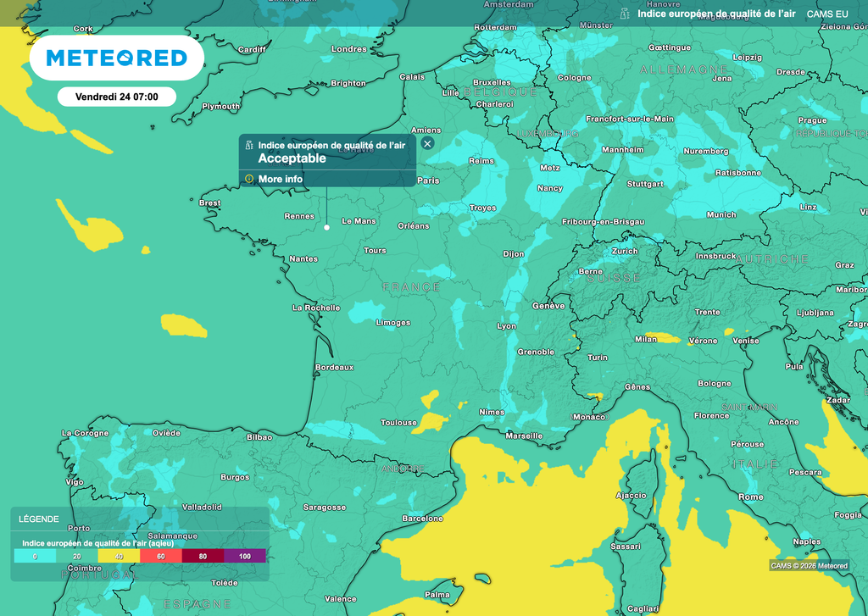This screenshot has height=616, width=868.
Task: Click the CAMS © 2026 Meteored attribution
Action: coord(809,565)
